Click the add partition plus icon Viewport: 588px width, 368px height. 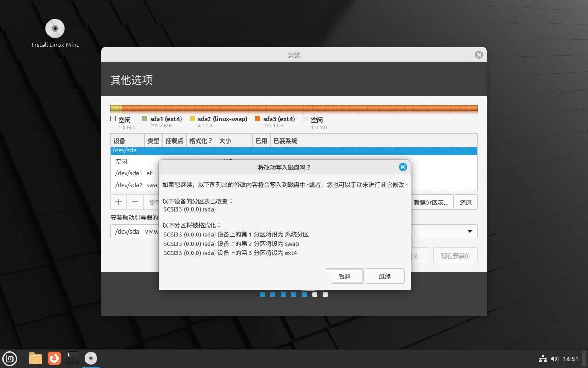(118, 201)
